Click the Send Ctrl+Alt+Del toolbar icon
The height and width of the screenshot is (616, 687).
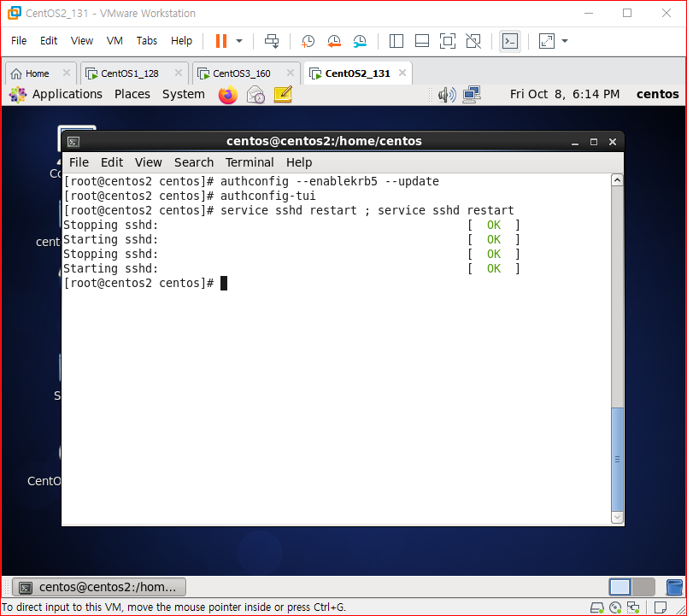[272, 41]
